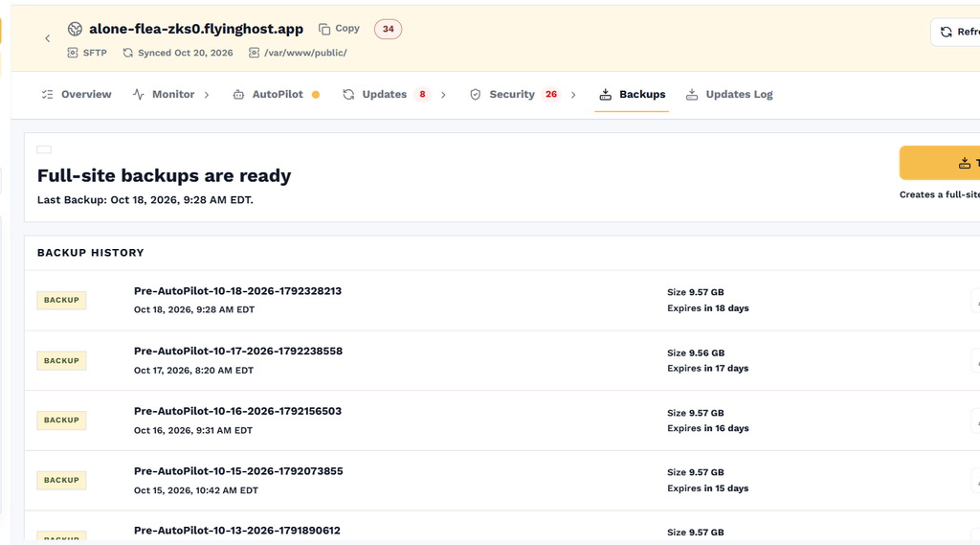Open backup Pre-AutoPilot-10-18-2026-1792328213
Screen dimensions: 980x545
pyautogui.click(x=237, y=291)
